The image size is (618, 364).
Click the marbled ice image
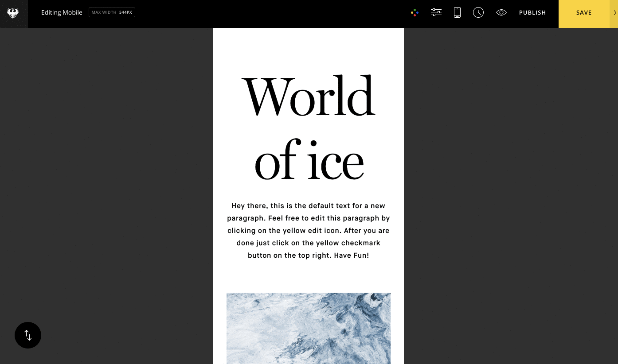pos(309,328)
